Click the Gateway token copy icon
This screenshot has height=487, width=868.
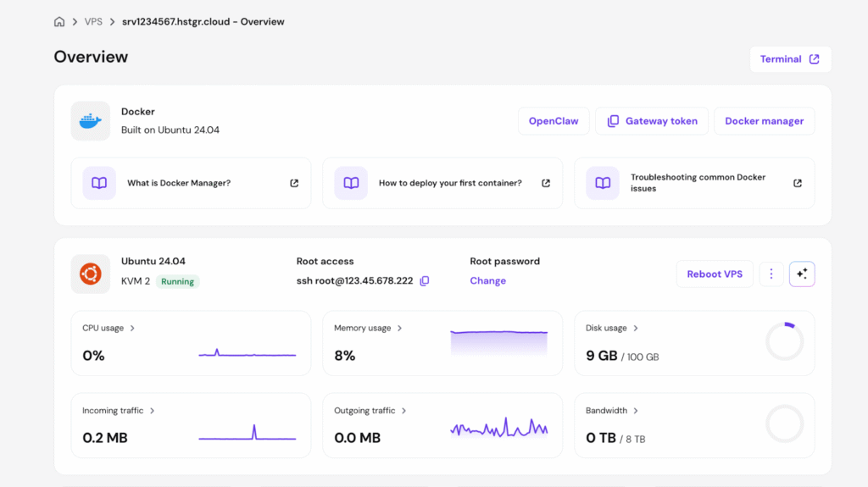613,121
